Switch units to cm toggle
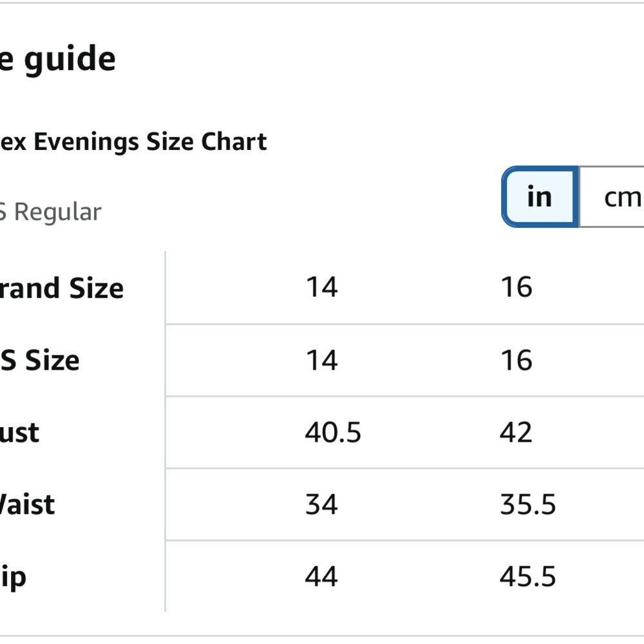Image resolution: width=644 pixels, height=644 pixels. pyautogui.click(x=612, y=196)
